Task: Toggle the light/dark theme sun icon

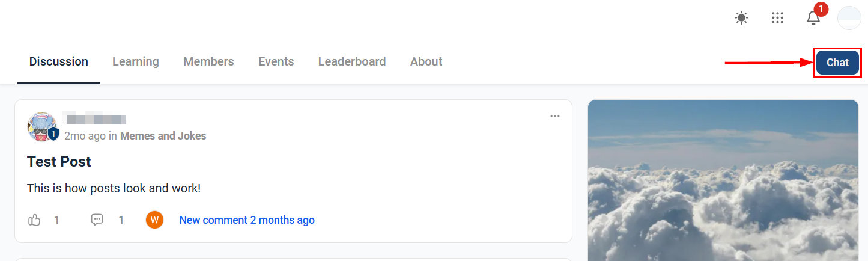Action: tap(742, 18)
